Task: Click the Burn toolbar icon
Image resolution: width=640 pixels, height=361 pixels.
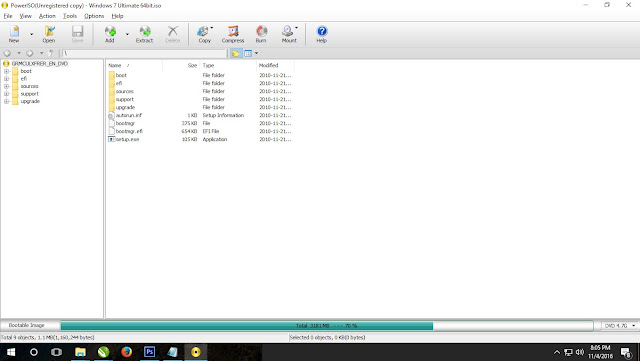Action: tap(261, 34)
